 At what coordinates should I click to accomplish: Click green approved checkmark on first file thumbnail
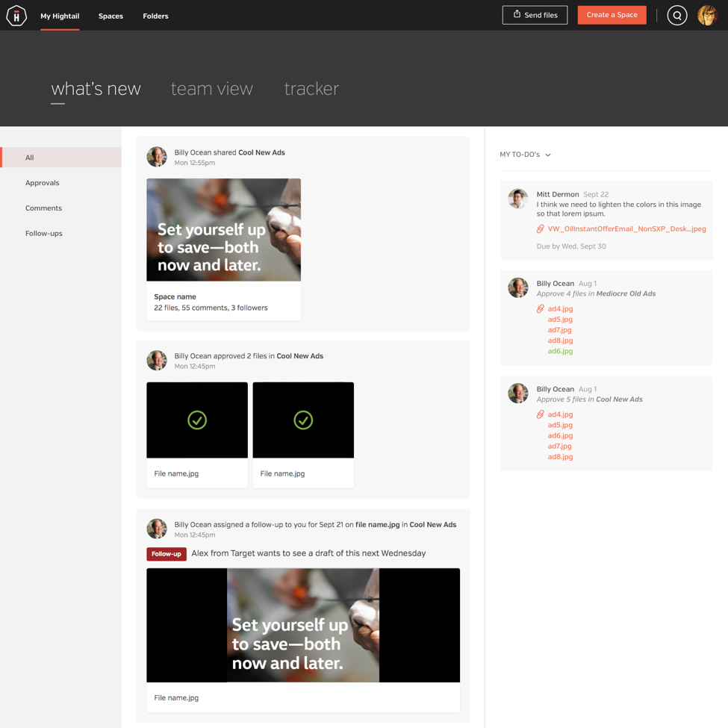pos(197,420)
